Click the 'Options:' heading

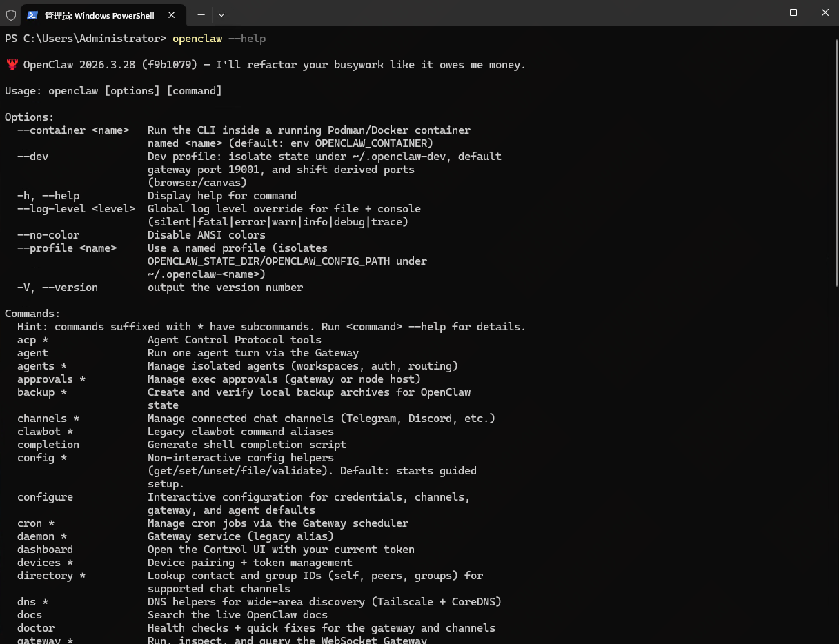coord(29,117)
